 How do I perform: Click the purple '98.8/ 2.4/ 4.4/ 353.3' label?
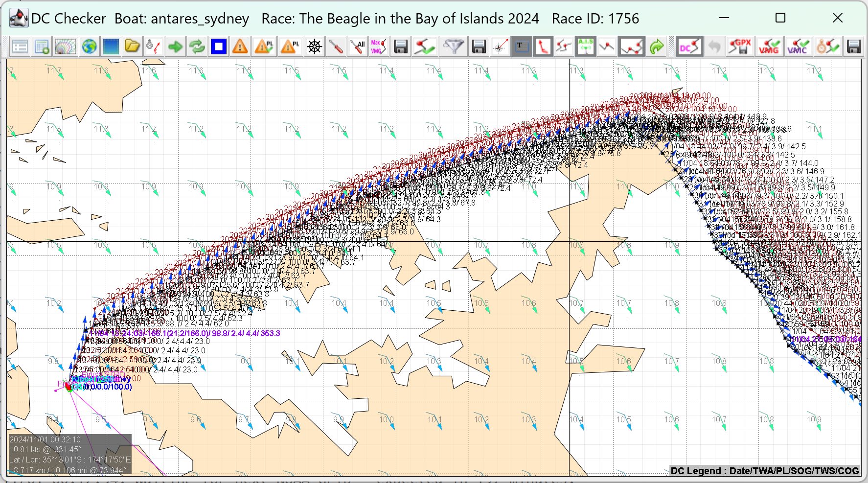(246, 333)
